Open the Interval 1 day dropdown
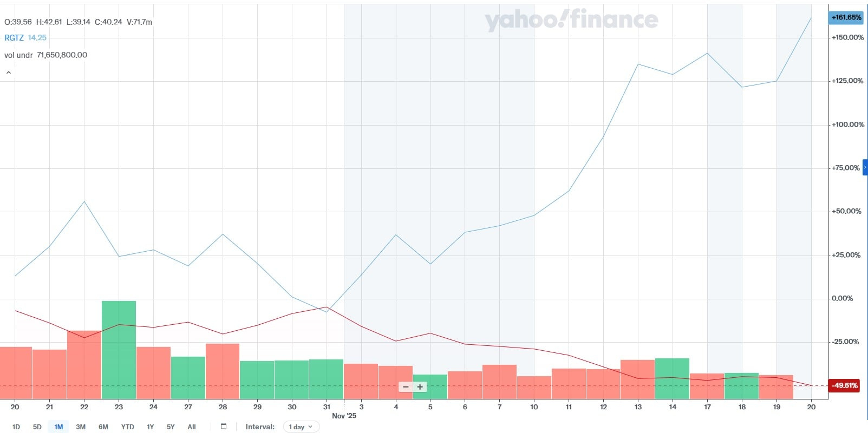 tap(301, 427)
